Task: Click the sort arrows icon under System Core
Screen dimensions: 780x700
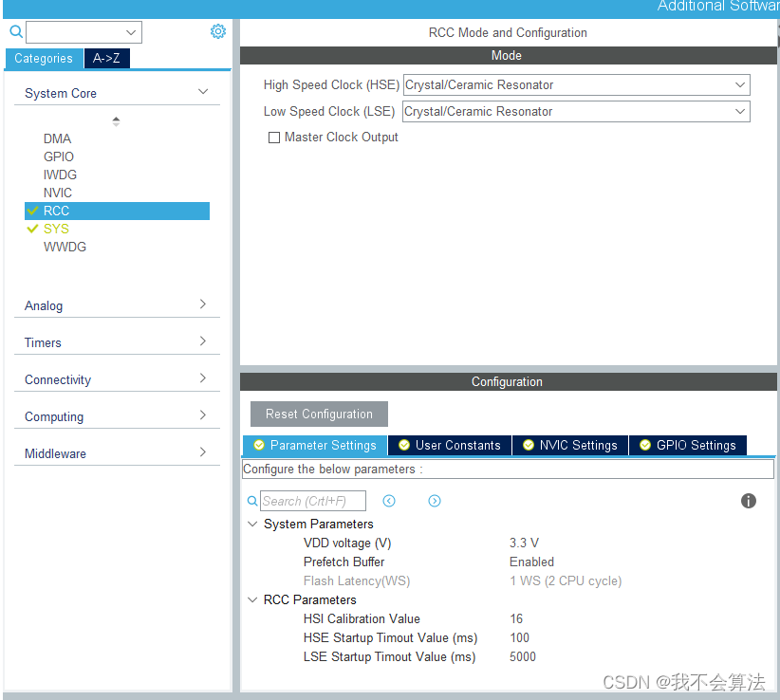Action: pyautogui.click(x=116, y=121)
